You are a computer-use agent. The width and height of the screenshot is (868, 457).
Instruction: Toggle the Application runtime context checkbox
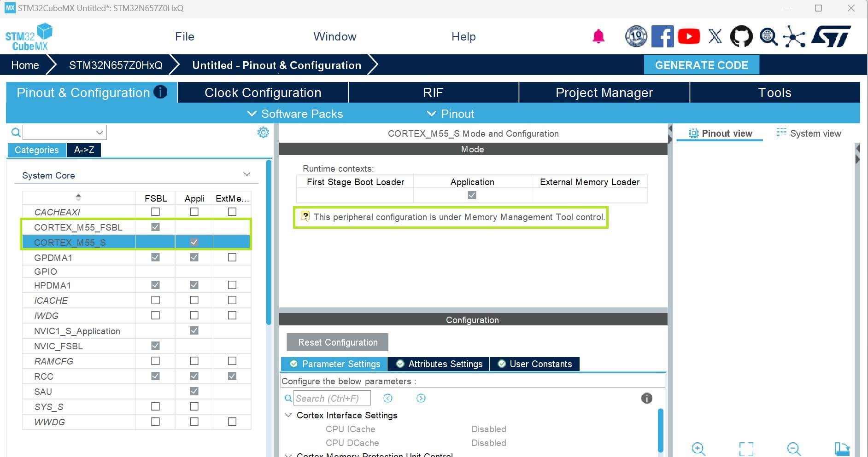tap(472, 195)
